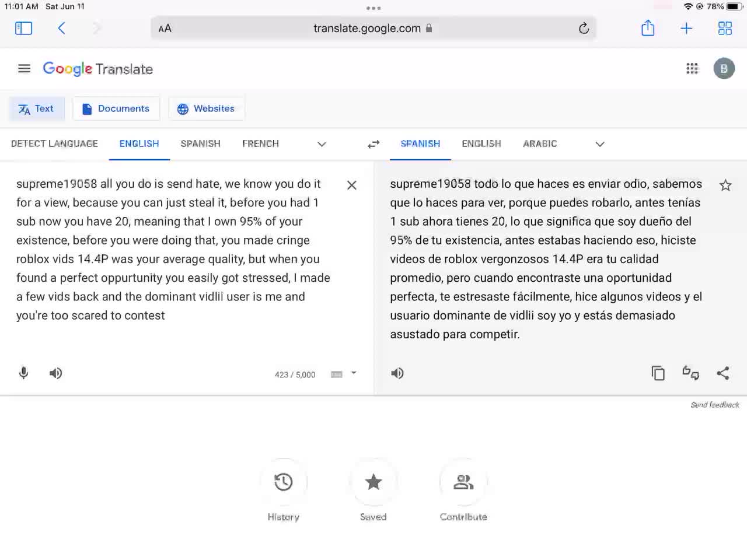Viewport: 747px width, 560px height.
Task: Expand input tools dropdown arrow
Action: click(x=354, y=373)
